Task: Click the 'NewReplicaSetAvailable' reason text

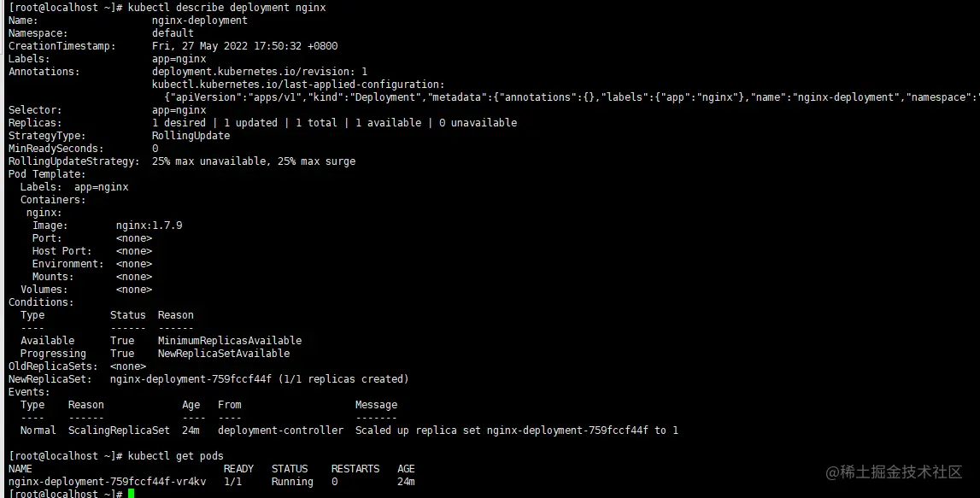Action: [x=224, y=354]
